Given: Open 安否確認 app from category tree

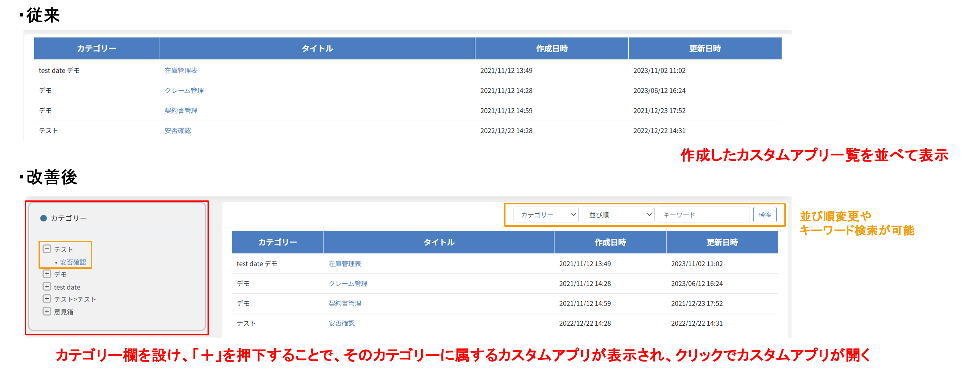Looking at the screenshot, I should pos(73,262).
